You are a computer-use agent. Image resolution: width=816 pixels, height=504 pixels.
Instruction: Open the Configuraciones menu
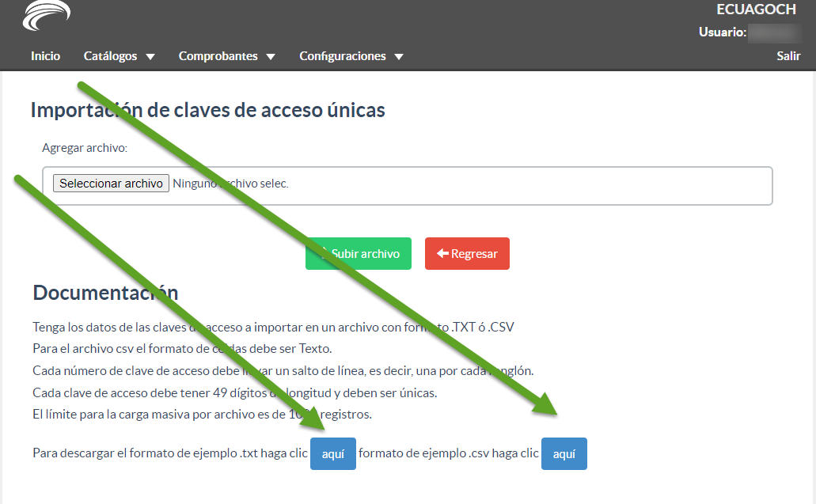point(342,56)
